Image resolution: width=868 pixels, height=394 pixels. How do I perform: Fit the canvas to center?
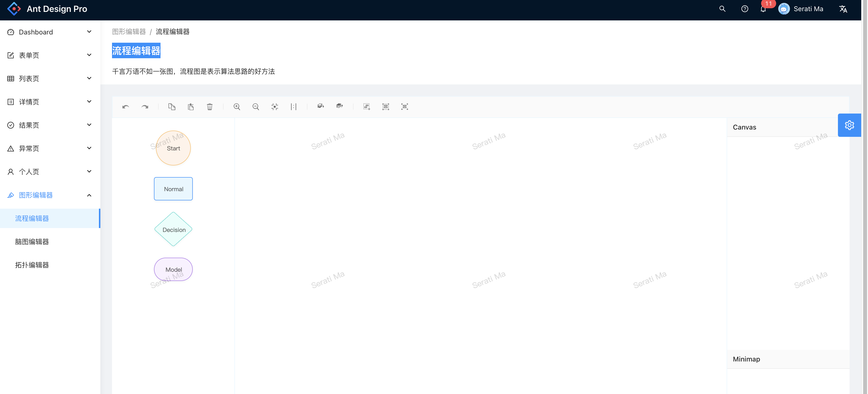[275, 107]
